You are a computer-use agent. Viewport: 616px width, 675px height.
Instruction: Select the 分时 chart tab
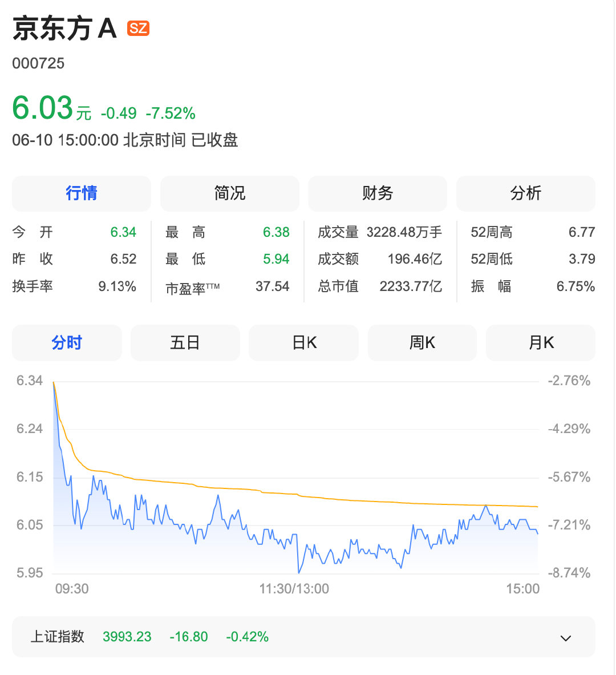pyautogui.click(x=67, y=343)
